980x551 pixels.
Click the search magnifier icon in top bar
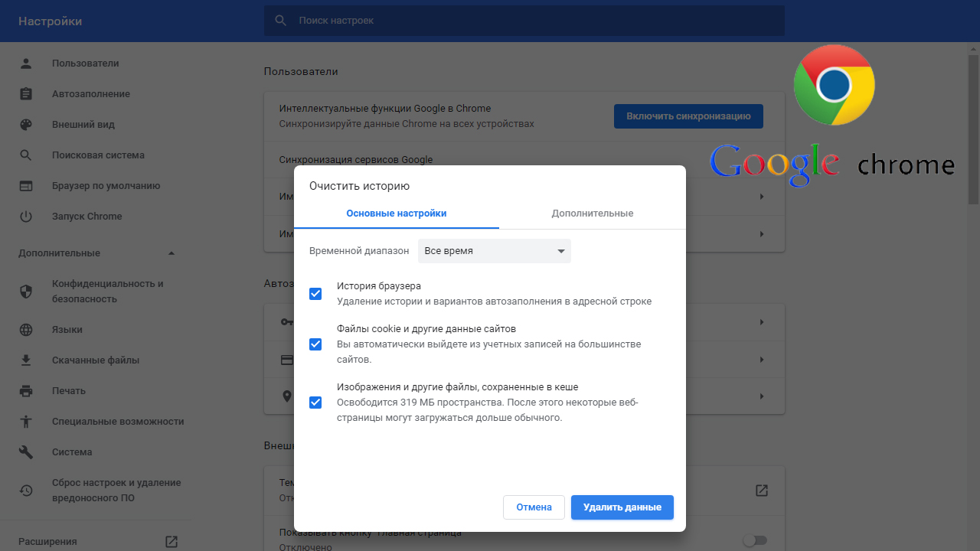click(281, 21)
